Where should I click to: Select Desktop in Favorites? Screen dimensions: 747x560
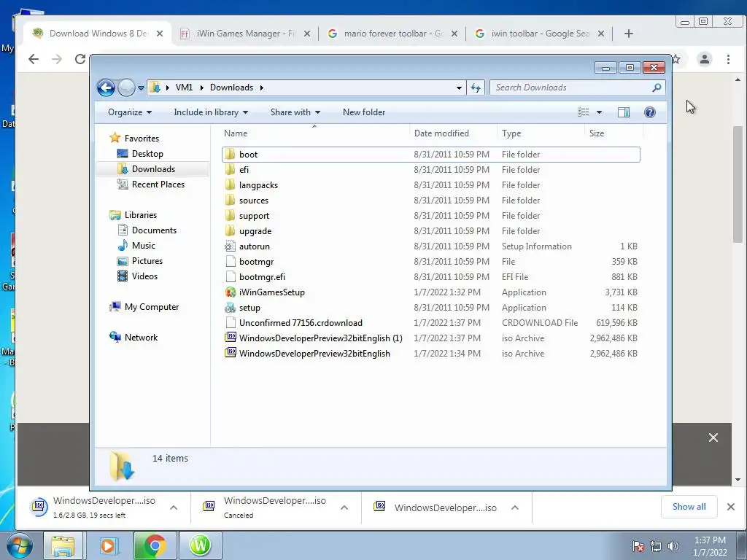click(x=147, y=154)
